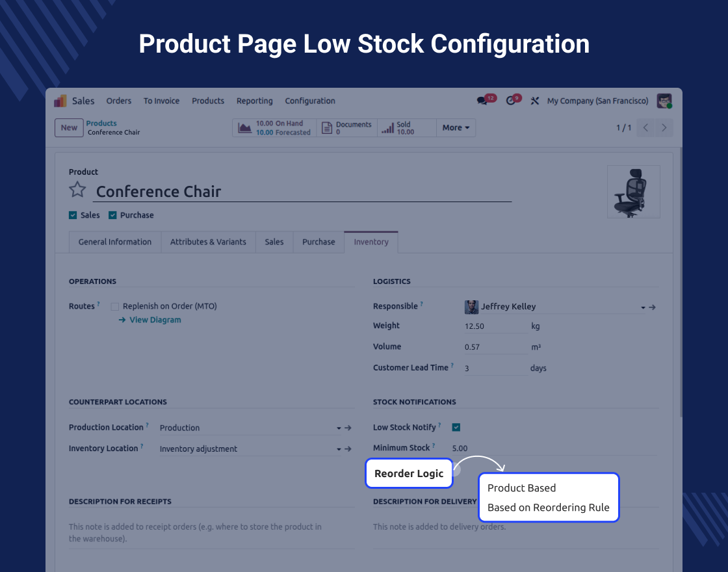The image size is (728, 572).
Task: Open Responsible record via external arrow
Action: pyautogui.click(x=652, y=307)
